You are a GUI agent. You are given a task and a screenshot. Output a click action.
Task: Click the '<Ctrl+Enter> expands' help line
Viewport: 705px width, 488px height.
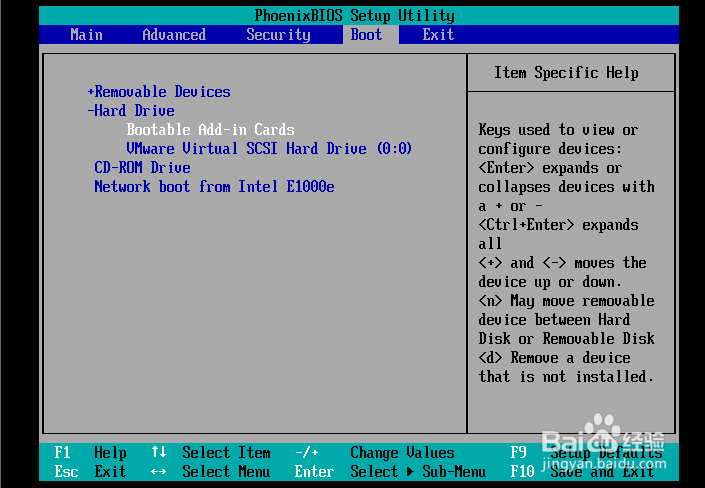(x=558, y=224)
